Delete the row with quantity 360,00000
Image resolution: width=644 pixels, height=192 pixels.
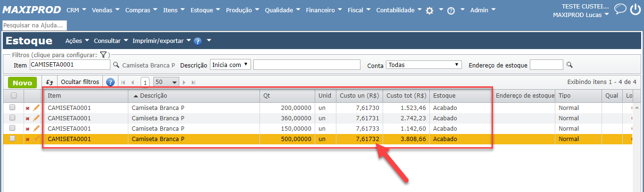[27, 118]
